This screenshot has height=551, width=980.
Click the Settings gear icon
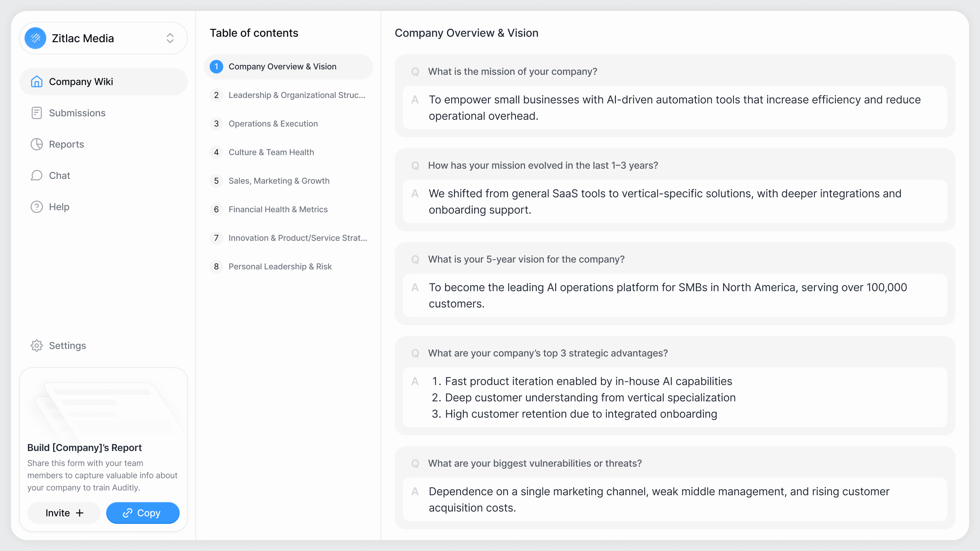36,345
